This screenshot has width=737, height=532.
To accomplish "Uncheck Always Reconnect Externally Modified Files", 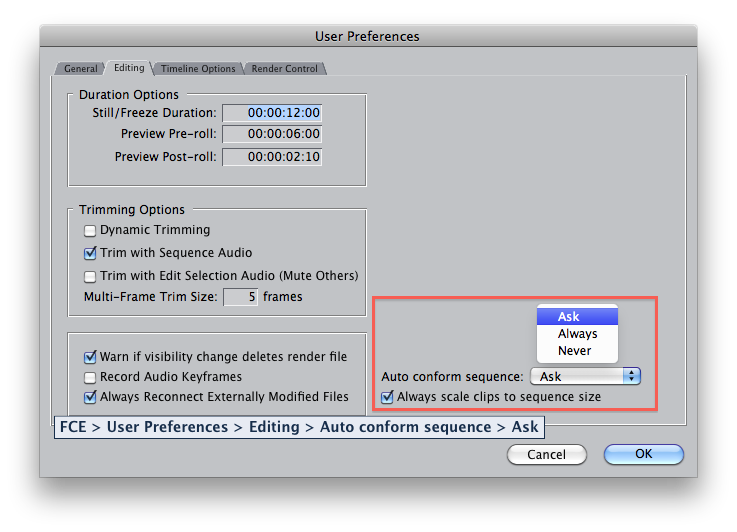I will point(90,398).
